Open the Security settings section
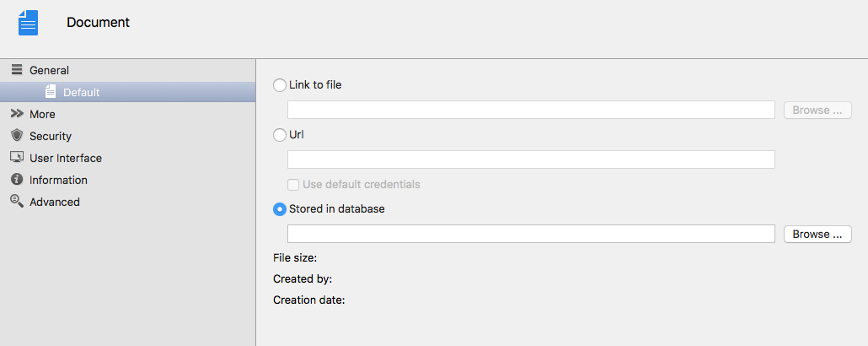This screenshot has height=346, width=868. coord(51,136)
